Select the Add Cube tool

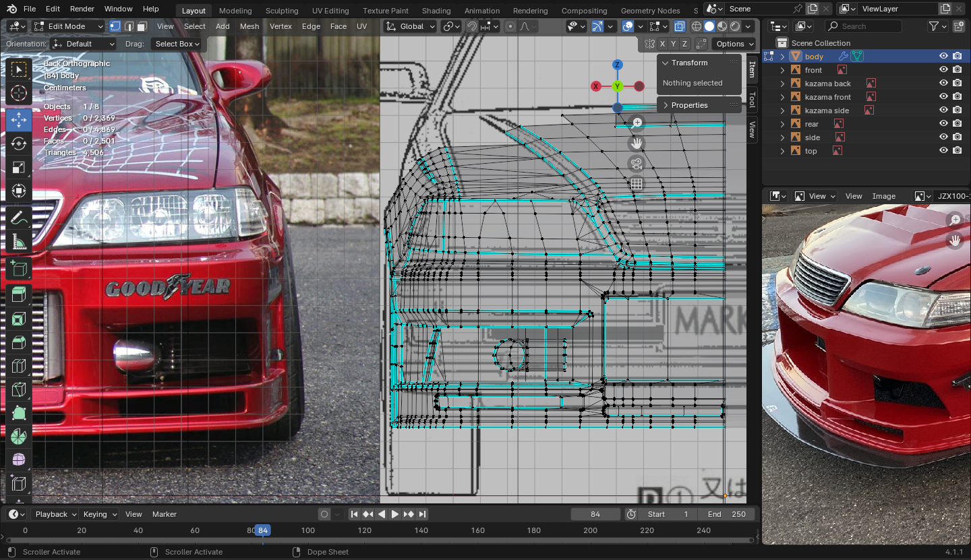tap(19, 268)
